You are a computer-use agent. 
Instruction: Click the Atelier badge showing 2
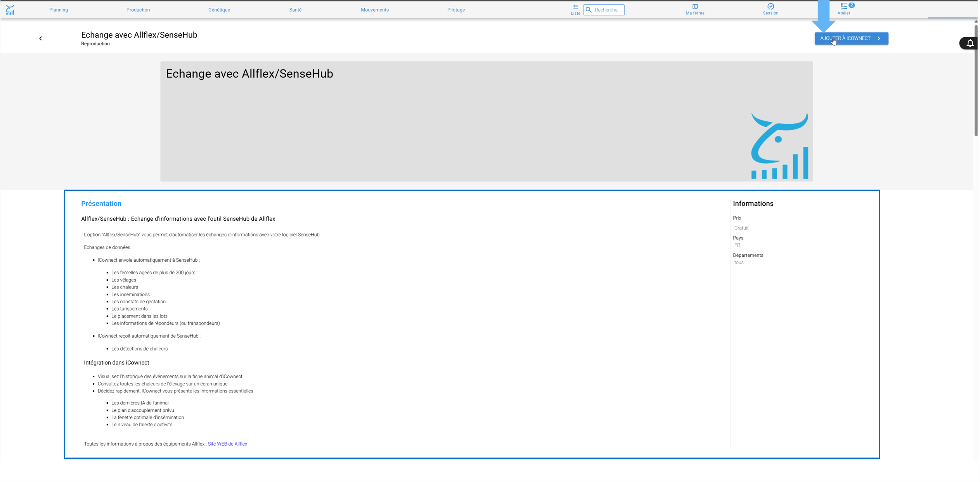[851, 5]
